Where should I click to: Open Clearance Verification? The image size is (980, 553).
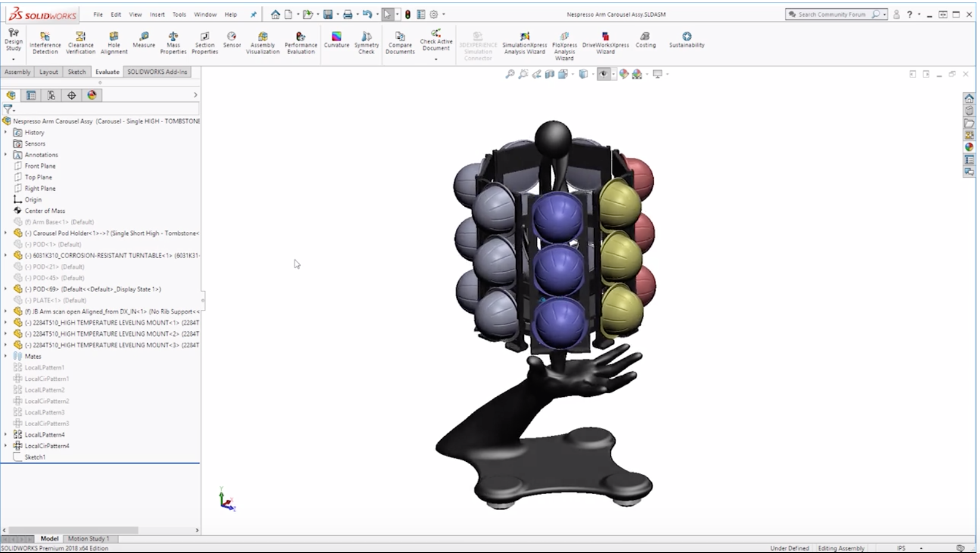[81, 44]
